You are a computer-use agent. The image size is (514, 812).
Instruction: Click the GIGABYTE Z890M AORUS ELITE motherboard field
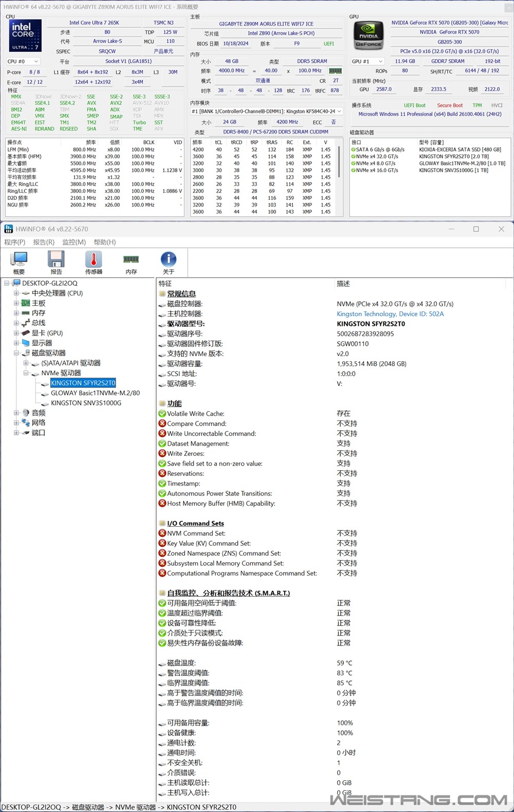click(x=266, y=24)
